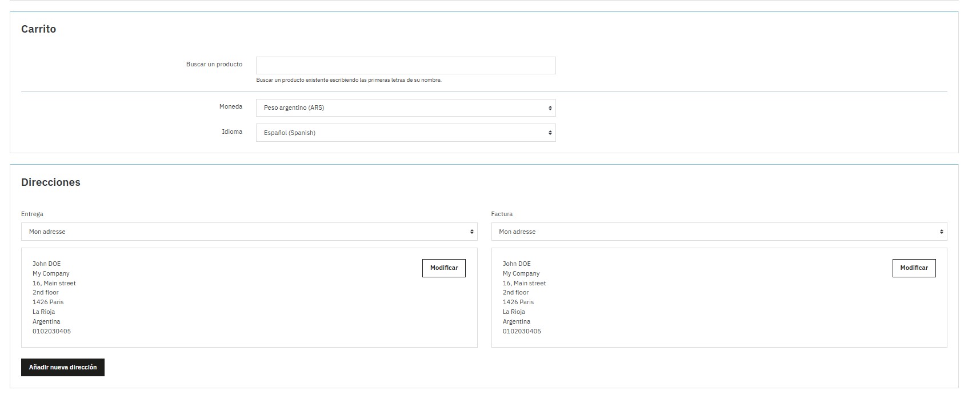Expand the Idioma language dropdown

coord(405,133)
